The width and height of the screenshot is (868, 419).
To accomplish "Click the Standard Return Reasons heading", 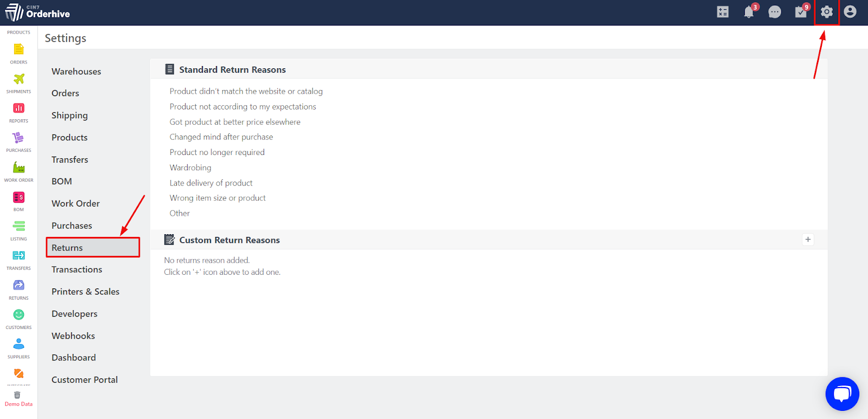I will (232, 70).
